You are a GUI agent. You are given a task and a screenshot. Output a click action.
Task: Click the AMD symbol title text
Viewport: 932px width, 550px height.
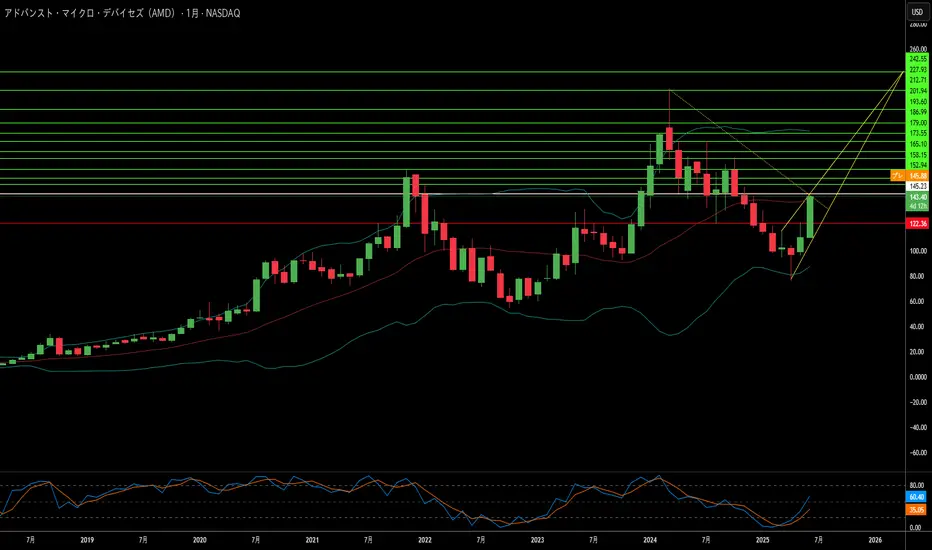tap(122, 13)
